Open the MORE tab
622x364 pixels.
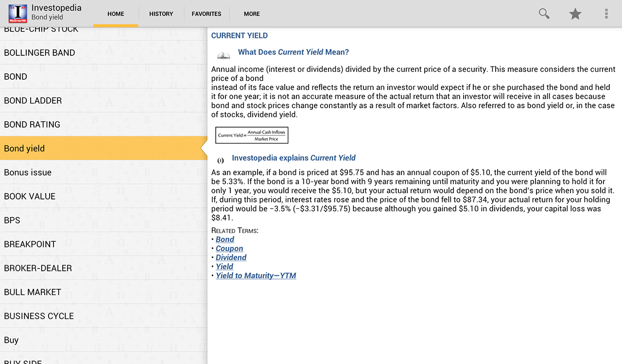pos(252,14)
